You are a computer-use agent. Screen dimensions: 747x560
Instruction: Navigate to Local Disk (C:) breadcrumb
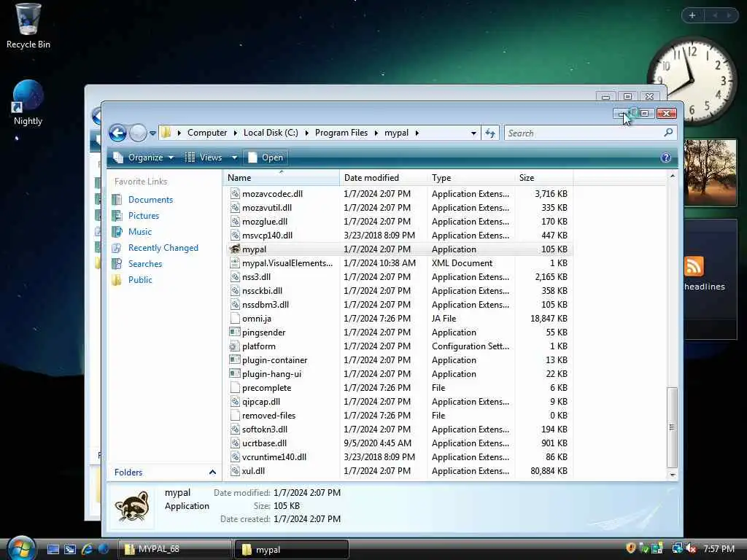[x=271, y=133]
